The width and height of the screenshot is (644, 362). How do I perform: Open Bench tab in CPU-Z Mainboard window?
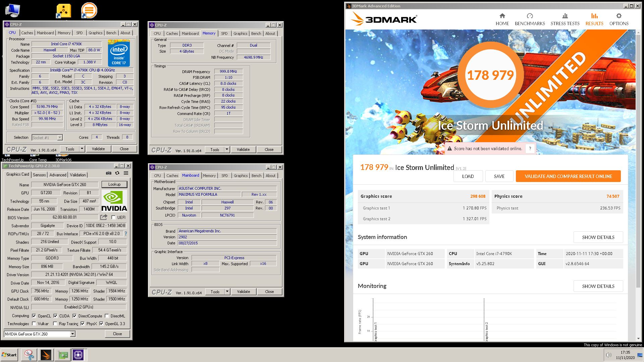tap(257, 176)
